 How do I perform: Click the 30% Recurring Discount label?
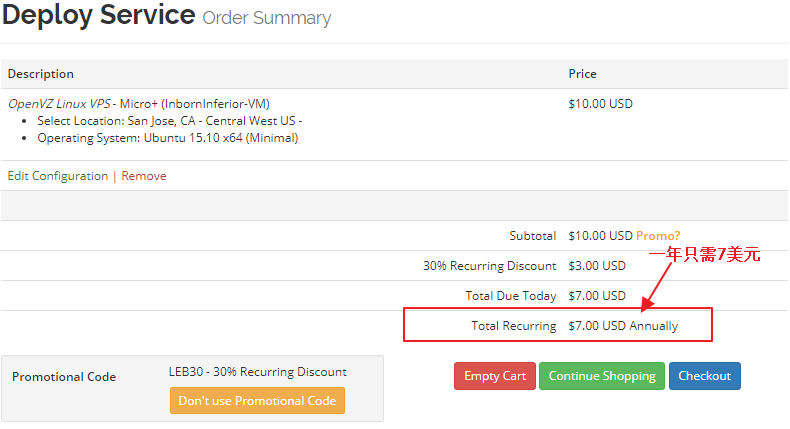(489, 266)
